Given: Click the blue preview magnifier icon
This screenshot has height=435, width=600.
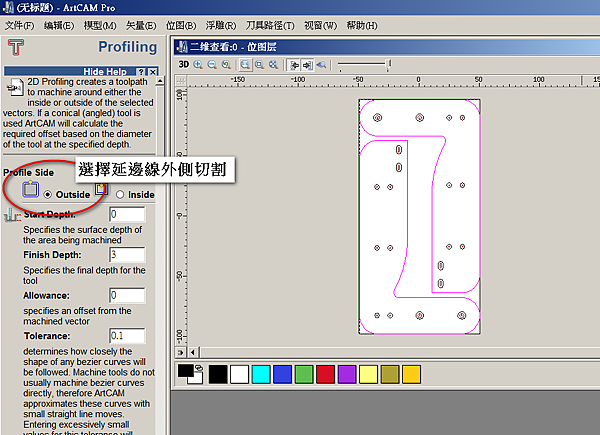Looking at the screenshot, I should (x=321, y=65).
